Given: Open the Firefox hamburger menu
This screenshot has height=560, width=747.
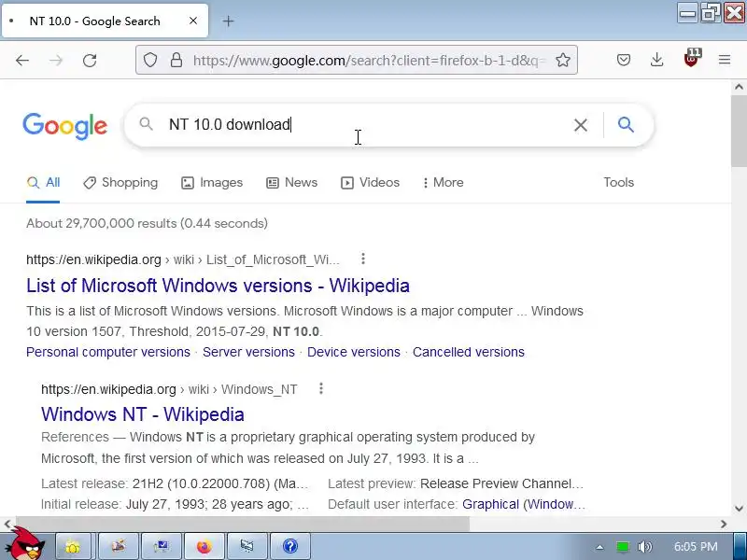Looking at the screenshot, I should pyautogui.click(x=725, y=60).
